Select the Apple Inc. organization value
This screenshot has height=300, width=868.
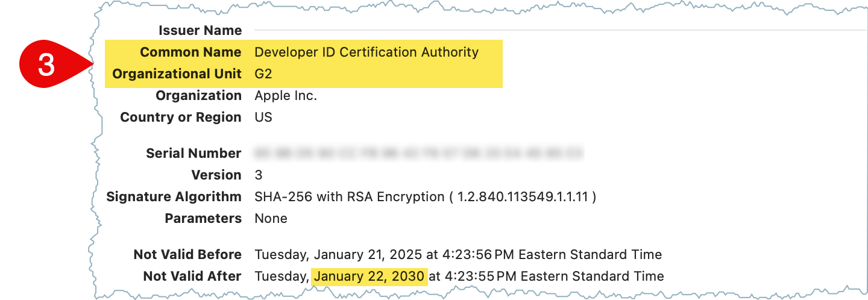[286, 95]
